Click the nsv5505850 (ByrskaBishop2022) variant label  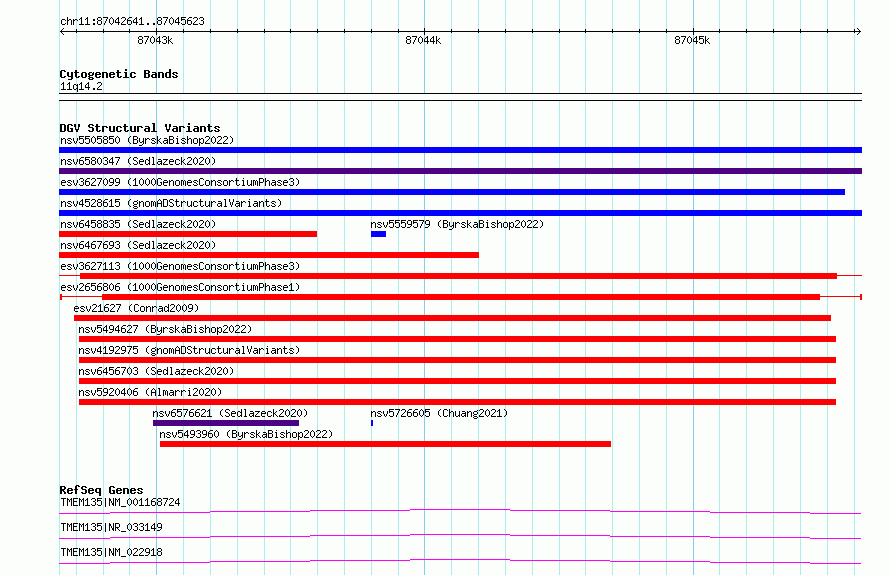(147, 140)
